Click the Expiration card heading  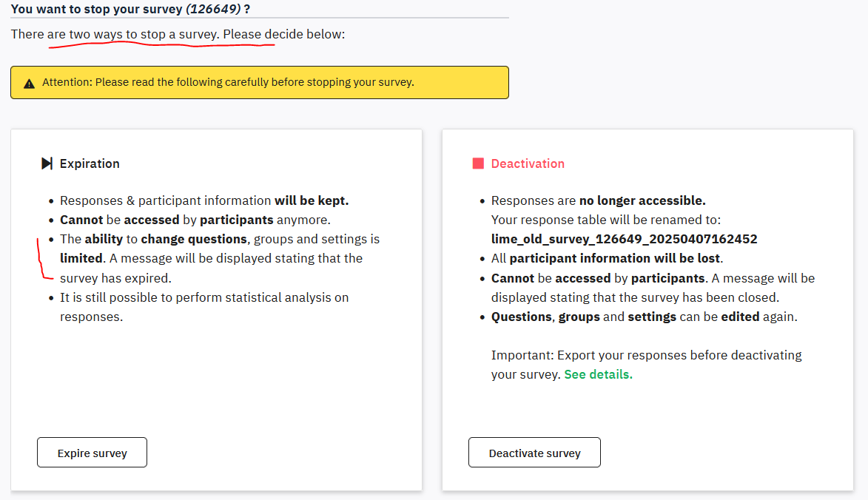pos(90,163)
